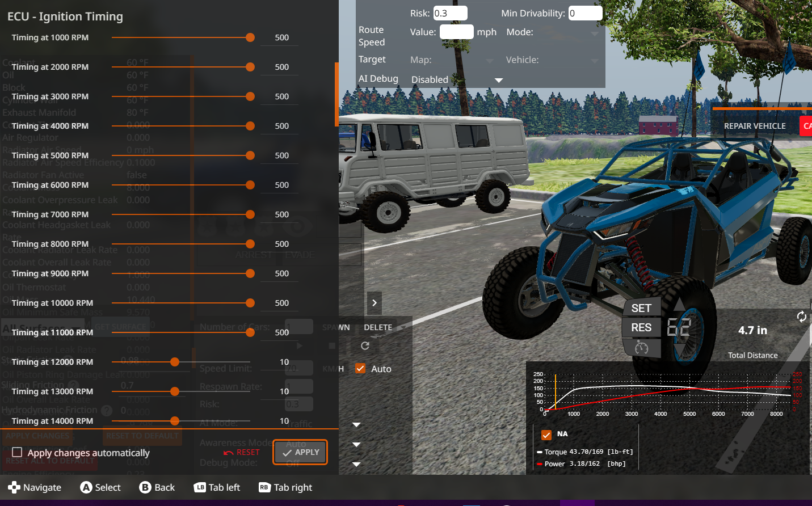Click the Min Drivability input field
The height and width of the screenshot is (506, 812).
585,13
